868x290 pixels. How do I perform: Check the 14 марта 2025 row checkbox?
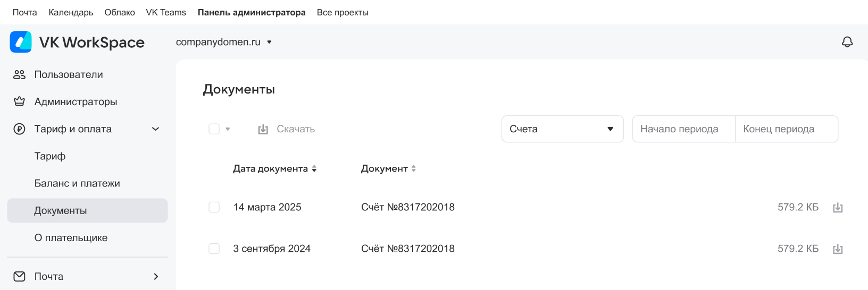[x=214, y=207]
